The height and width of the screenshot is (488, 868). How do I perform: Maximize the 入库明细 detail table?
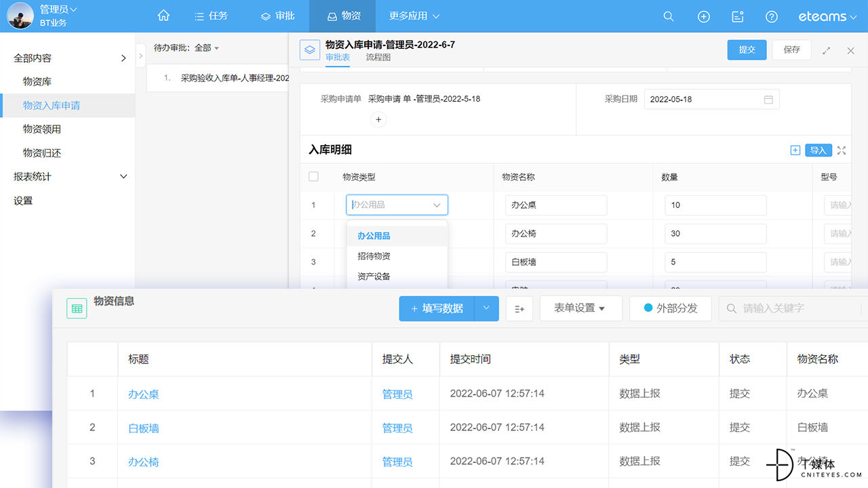point(842,150)
